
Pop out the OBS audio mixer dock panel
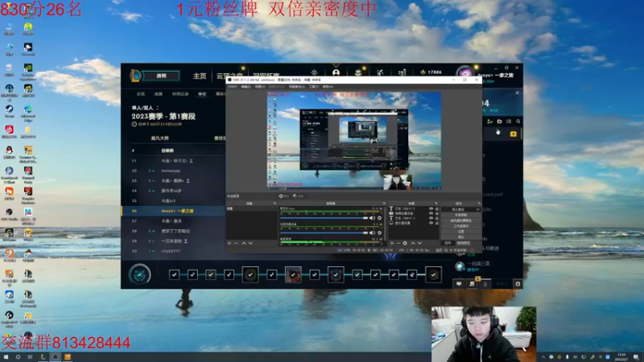[x=384, y=204]
